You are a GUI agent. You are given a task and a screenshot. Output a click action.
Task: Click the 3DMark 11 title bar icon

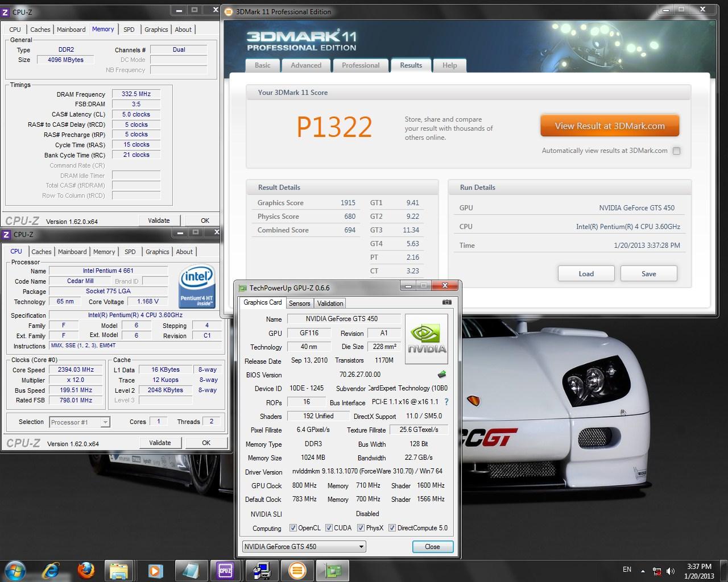pos(229,11)
